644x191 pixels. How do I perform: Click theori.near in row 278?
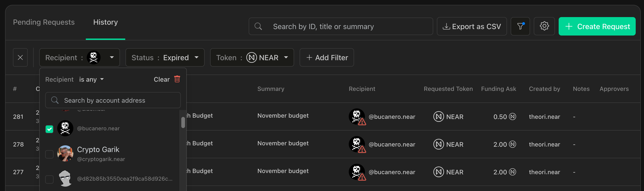click(x=544, y=144)
